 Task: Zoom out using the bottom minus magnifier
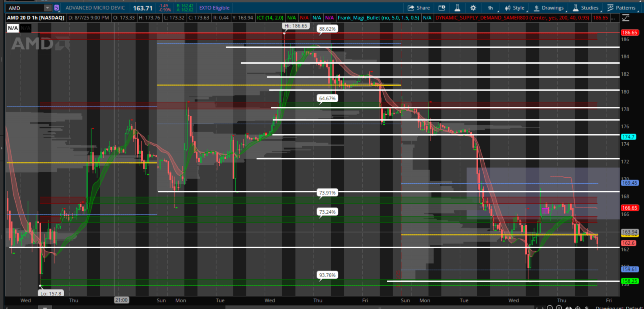coord(550,308)
